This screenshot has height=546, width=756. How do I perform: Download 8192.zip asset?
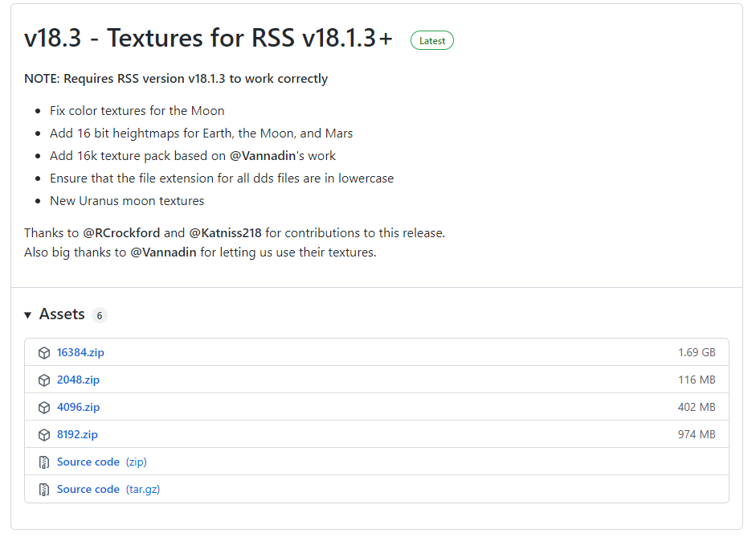77,435
